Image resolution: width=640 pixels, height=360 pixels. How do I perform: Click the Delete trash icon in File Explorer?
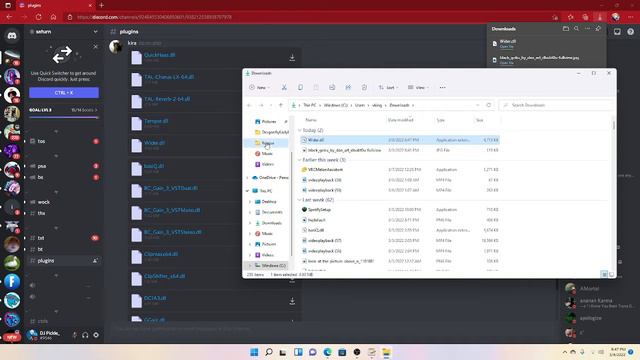pos(364,87)
